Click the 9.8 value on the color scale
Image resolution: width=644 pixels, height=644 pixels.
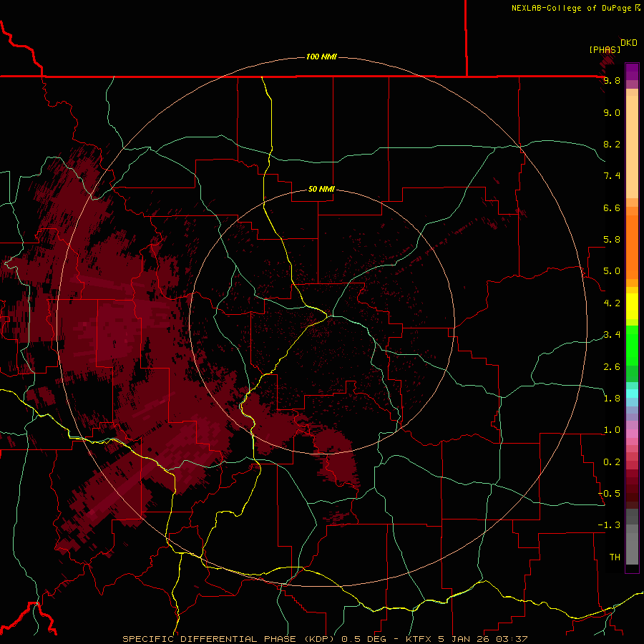coord(612,80)
